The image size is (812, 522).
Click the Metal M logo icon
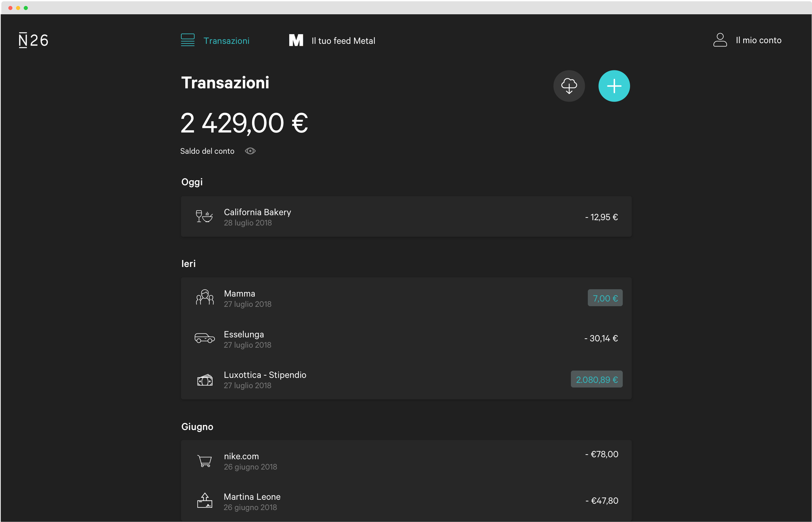tap(296, 40)
